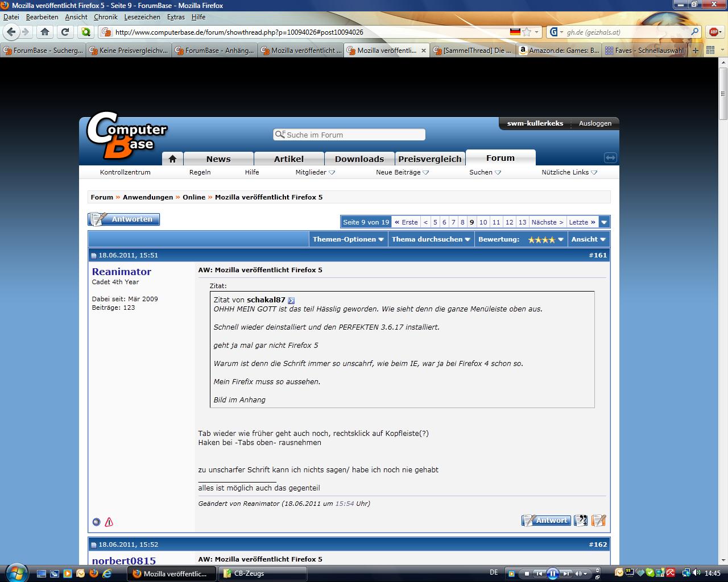
Task: View schakal87's original post arrow icon
Action: coord(291,300)
